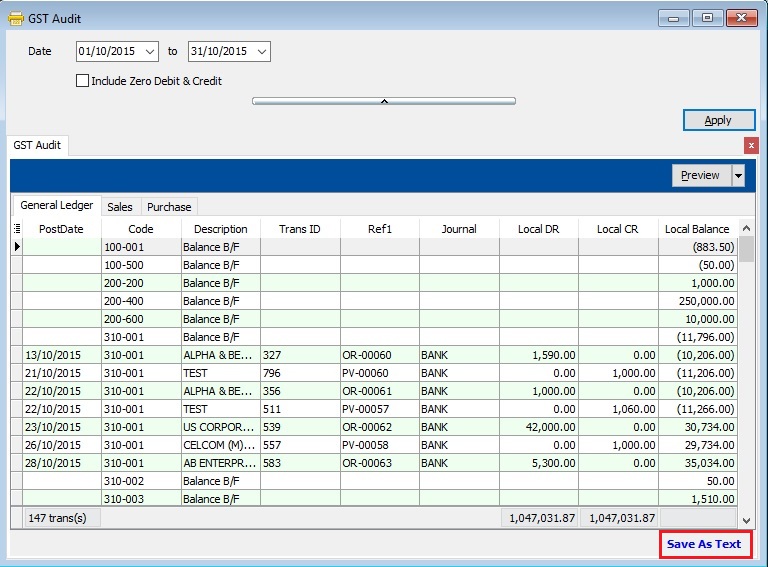This screenshot has width=768, height=567.
Task: Click the Save As Text link
Action: point(704,544)
